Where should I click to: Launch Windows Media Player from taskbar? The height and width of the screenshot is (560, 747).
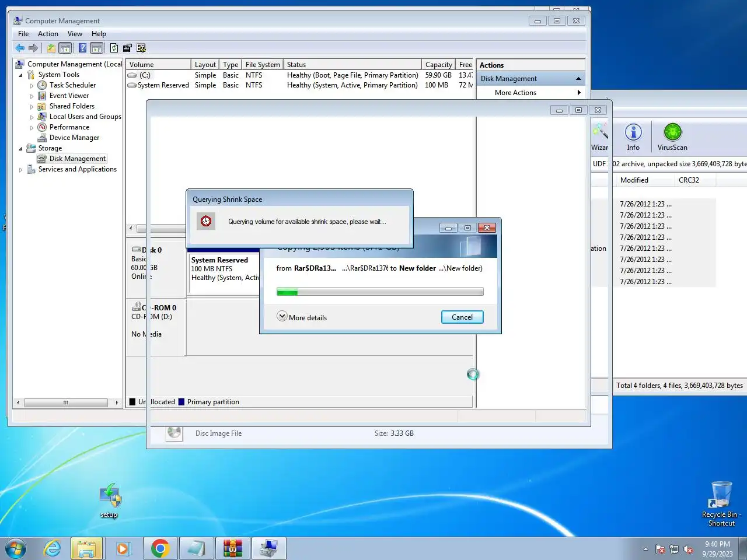pos(123,548)
